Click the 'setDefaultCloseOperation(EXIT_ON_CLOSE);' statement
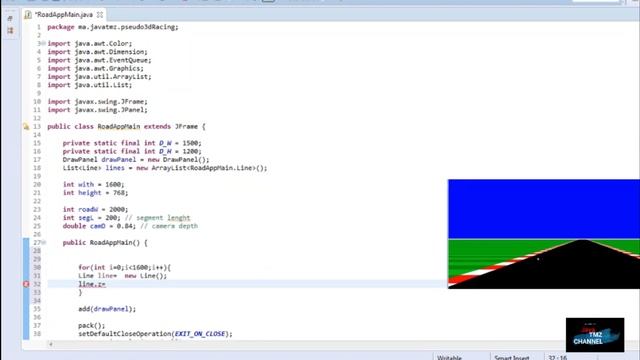Viewport: 640px width, 360px height. (x=155, y=334)
